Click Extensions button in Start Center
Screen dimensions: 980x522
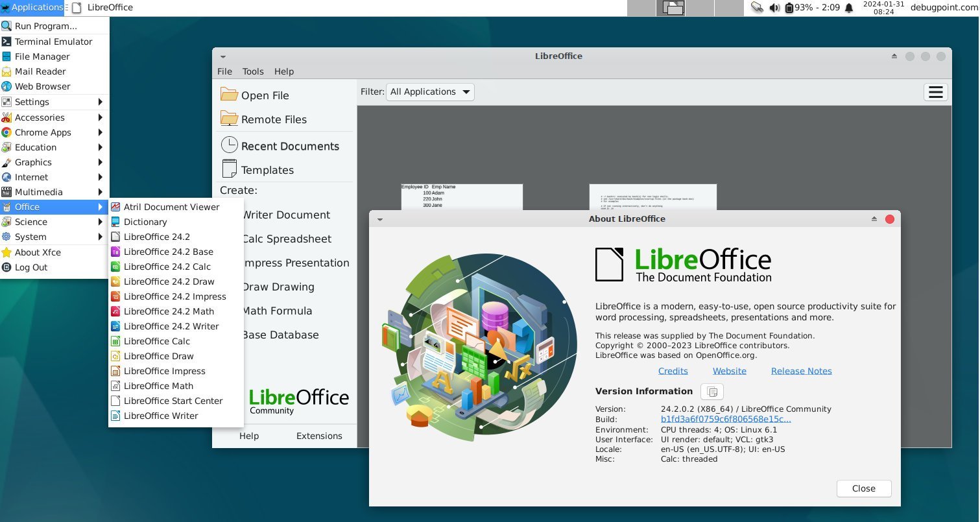(x=319, y=436)
